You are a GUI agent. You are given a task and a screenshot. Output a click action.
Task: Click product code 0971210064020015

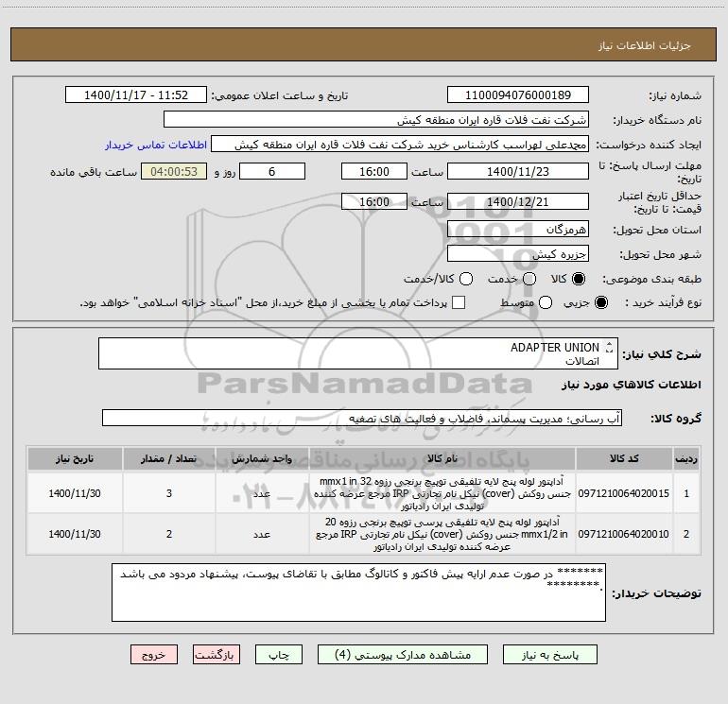pyautogui.click(x=624, y=493)
